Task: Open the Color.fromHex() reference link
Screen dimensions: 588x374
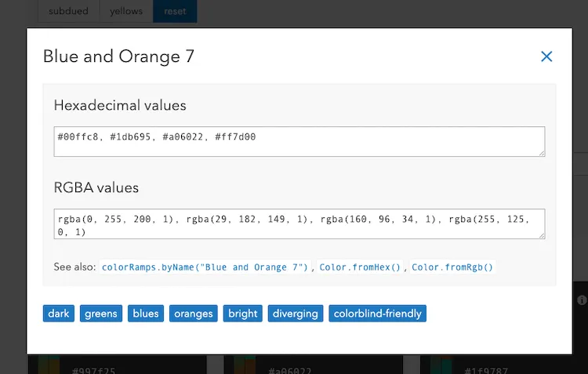Action: point(360,267)
